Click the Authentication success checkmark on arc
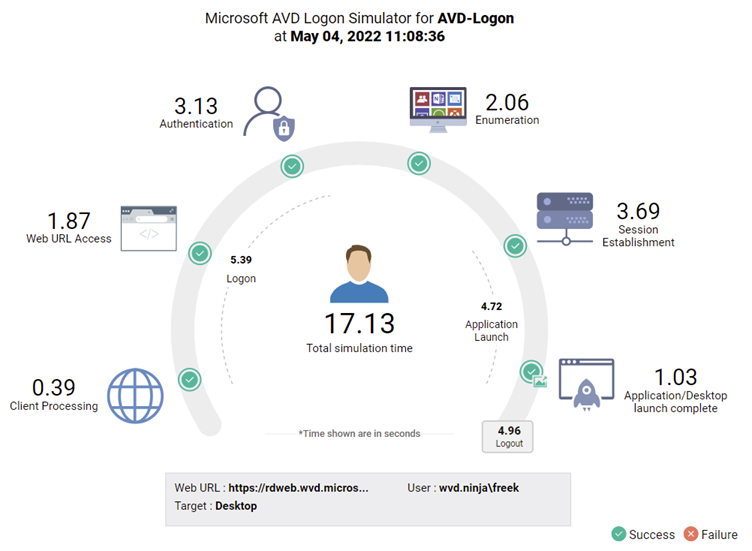Screen dimensions: 752x551 pyautogui.click(x=292, y=166)
